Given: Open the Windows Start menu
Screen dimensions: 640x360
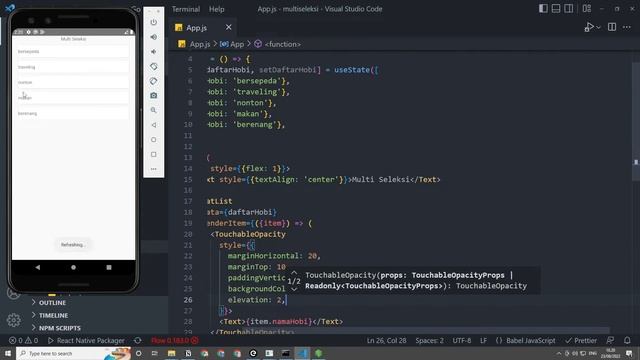Looking at the screenshot, I should click(8, 353).
